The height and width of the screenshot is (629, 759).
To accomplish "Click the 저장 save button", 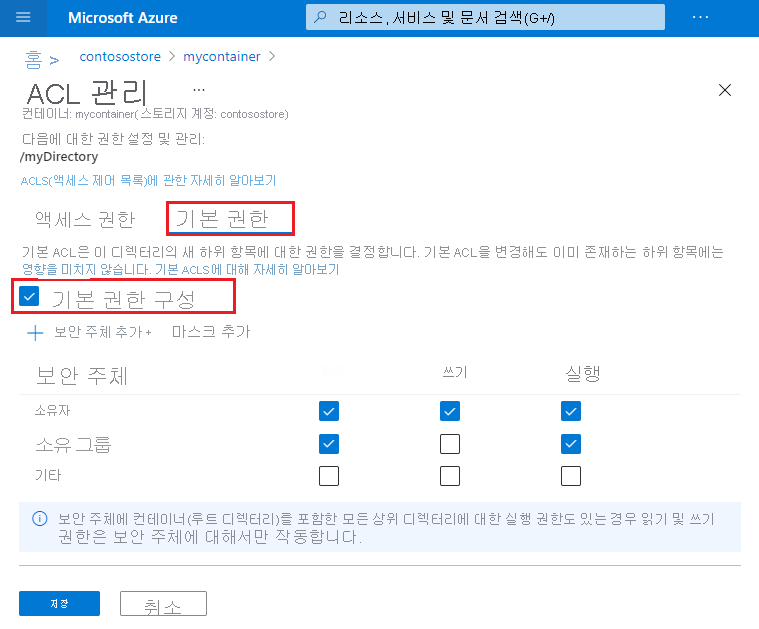I will 60,603.
